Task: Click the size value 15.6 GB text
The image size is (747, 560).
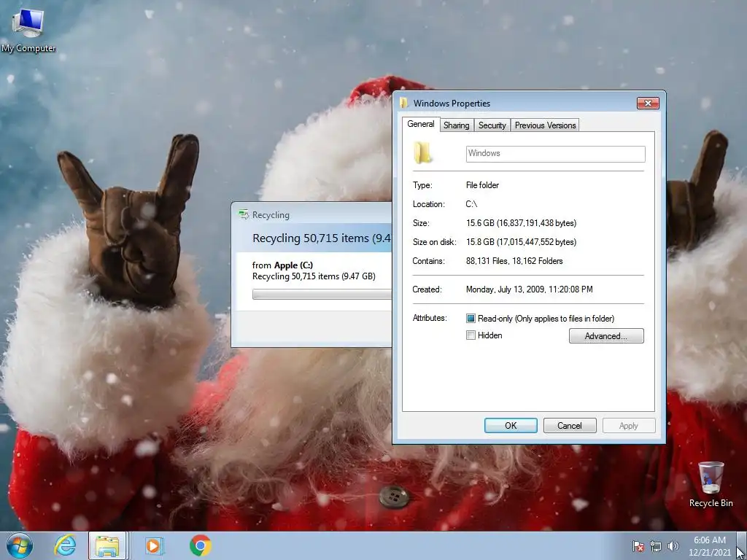Action: 521,223
